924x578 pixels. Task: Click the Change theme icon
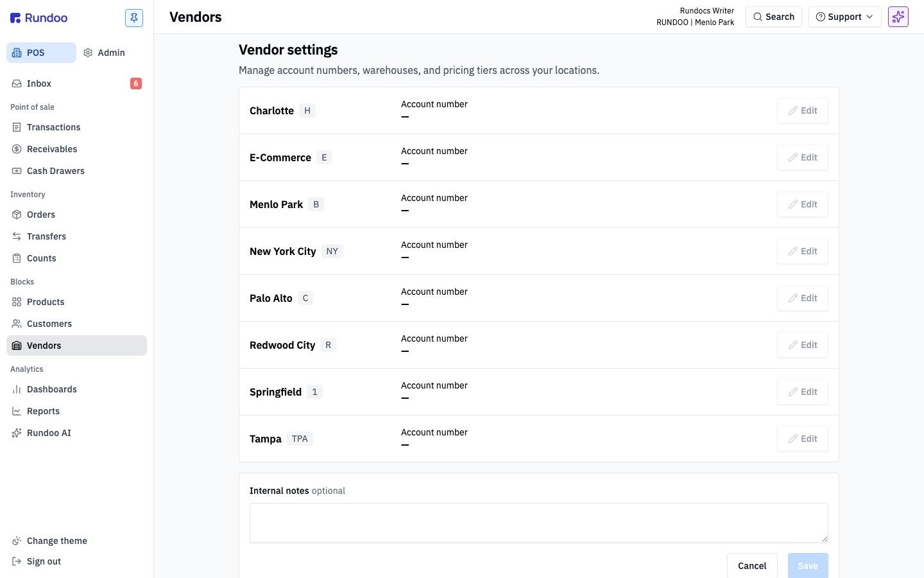(x=17, y=541)
